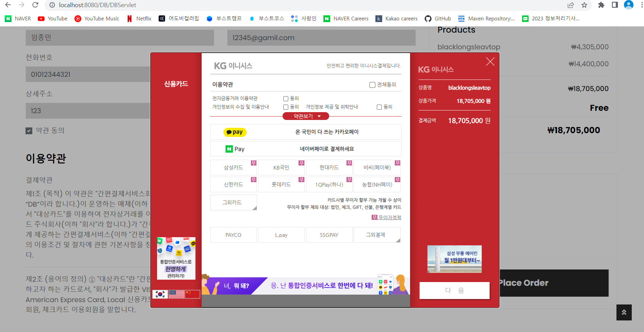Screen dimensions: 644x332
Task: Open the Kakao careers bookmark
Action: click(396, 19)
